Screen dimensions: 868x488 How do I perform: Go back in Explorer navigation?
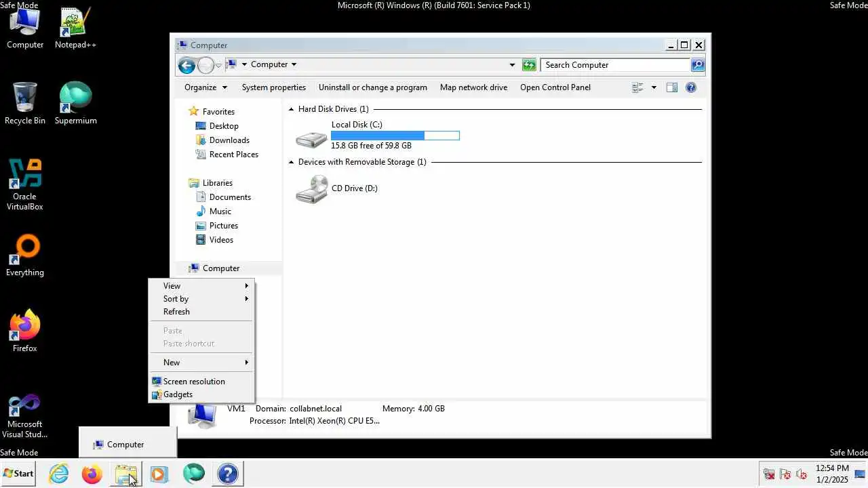(186, 65)
